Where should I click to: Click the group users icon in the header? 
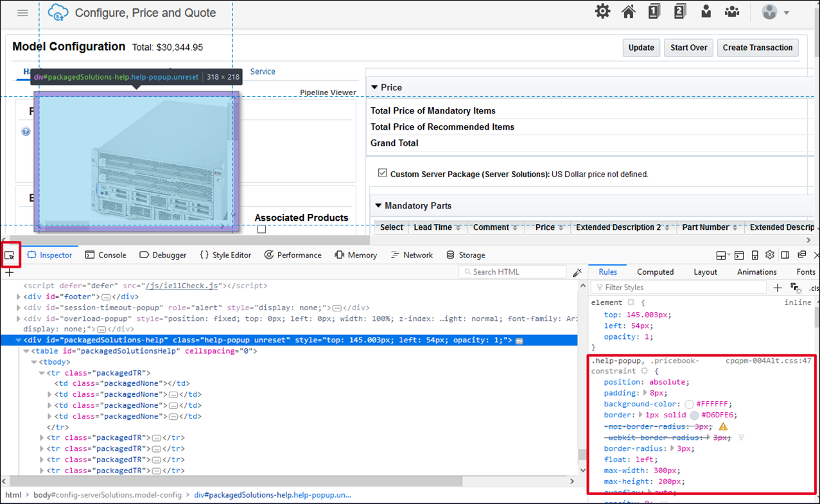tap(732, 11)
